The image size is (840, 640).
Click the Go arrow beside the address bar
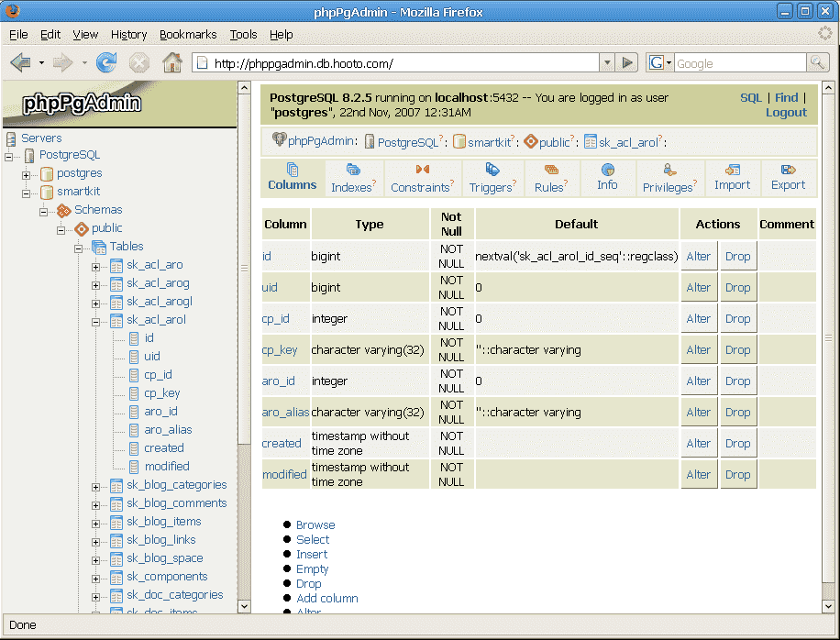[626, 62]
